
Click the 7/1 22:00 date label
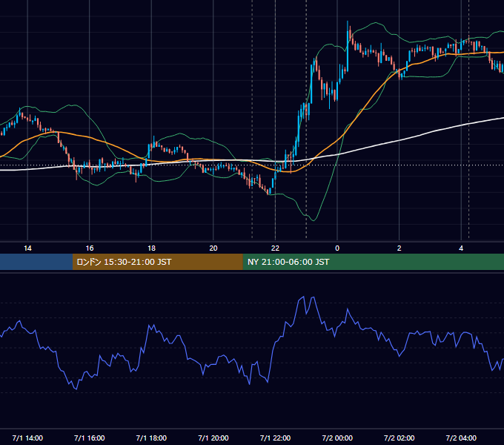coord(275,438)
